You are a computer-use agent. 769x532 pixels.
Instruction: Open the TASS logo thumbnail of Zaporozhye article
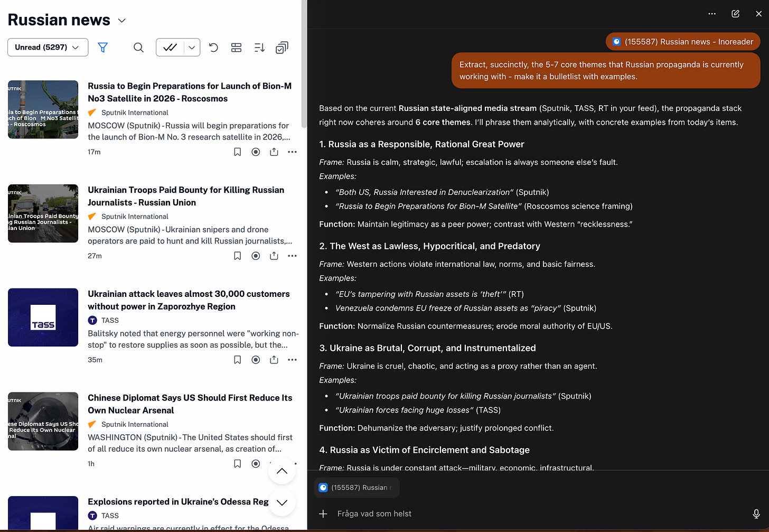[43, 318]
